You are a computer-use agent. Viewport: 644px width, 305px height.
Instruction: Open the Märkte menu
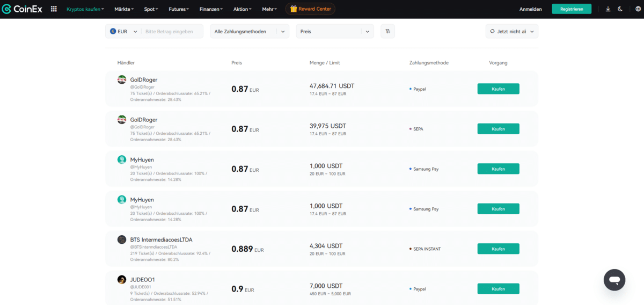(125, 9)
